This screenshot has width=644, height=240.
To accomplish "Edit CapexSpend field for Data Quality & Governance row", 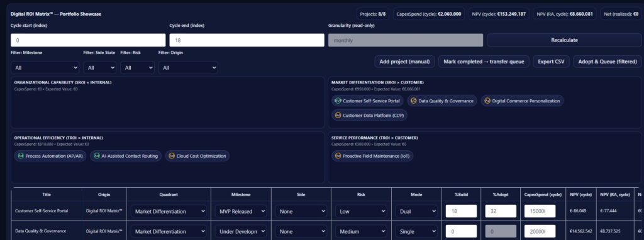I will coord(540,231).
